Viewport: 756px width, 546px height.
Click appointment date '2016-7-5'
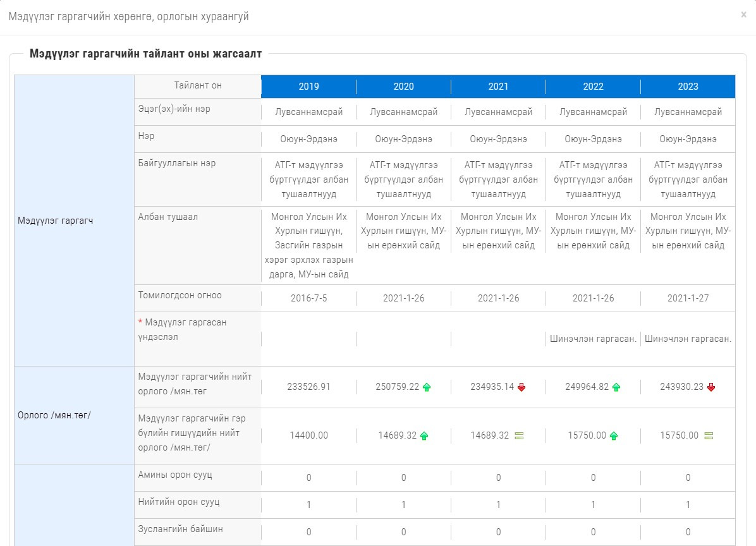tap(308, 298)
